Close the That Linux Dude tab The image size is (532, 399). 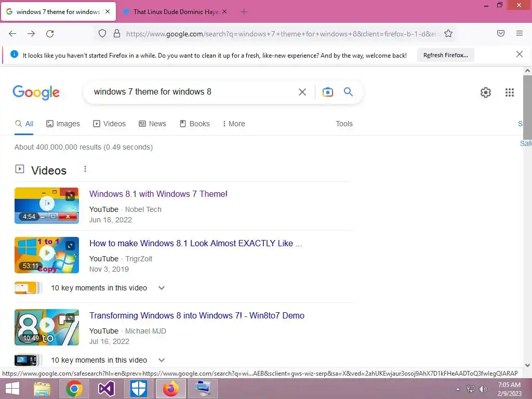pos(224,11)
